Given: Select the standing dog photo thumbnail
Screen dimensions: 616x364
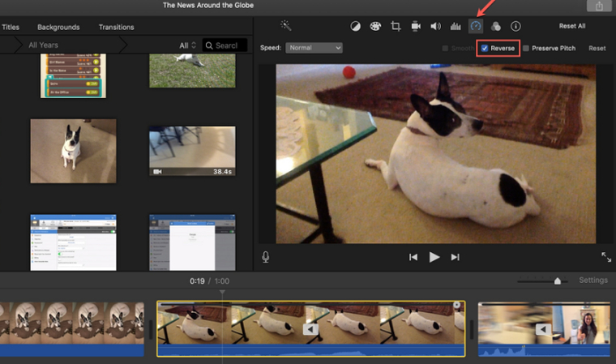Looking at the screenshot, I should pos(74,151).
